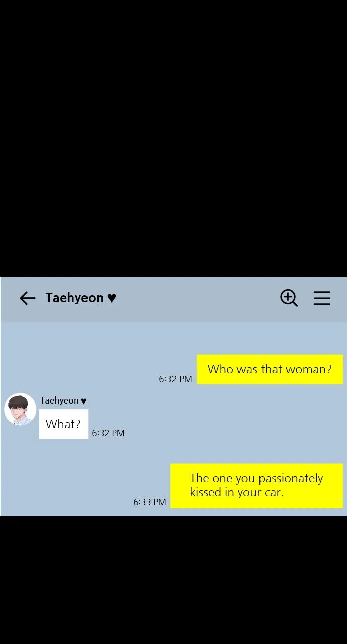
Task: Open the hamburger menu in chat header
Action: 322,298
